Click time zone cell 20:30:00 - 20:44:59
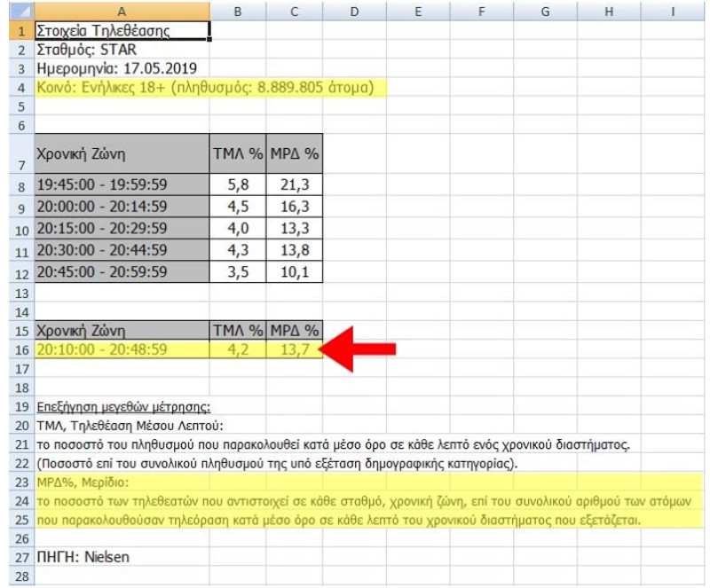 click(122, 250)
